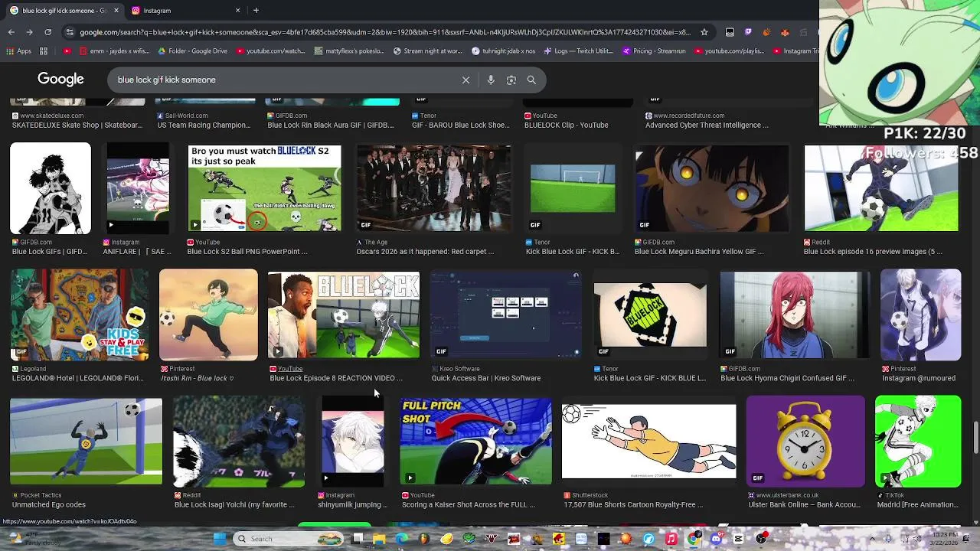The height and width of the screenshot is (551, 980).
Task: Open Shutterstock goalkeeper cartoon thumbnail
Action: tap(648, 441)
